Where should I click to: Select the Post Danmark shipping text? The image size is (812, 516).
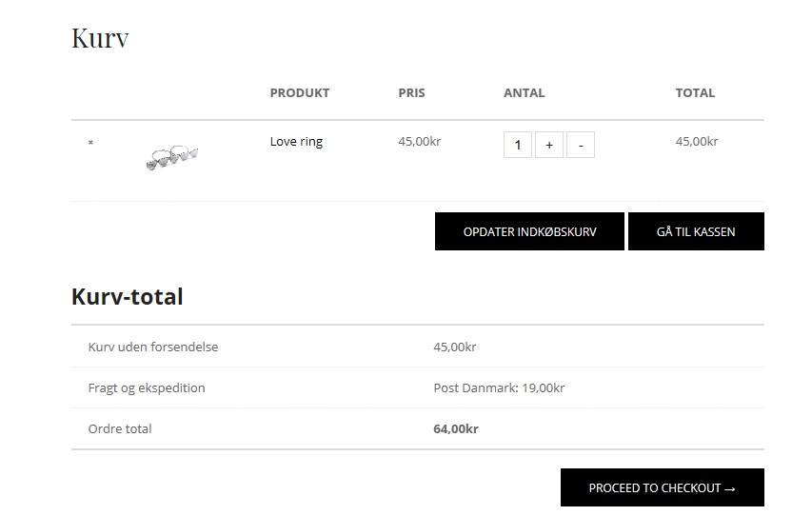click(x=499, y=388)
